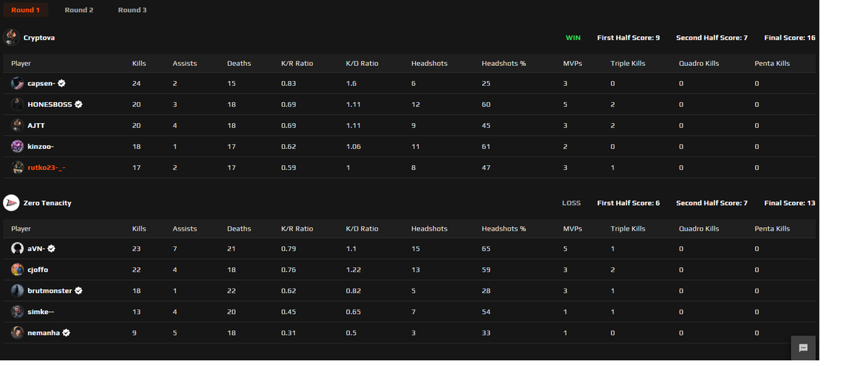Click cjoffo K/D ratio 1.22

[x=353, y=270]
